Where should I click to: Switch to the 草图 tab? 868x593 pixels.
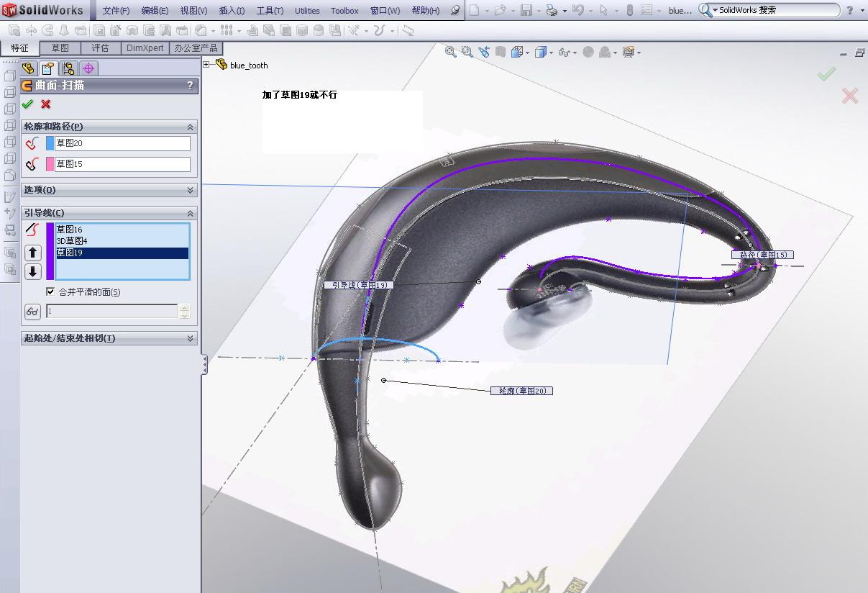60,48
